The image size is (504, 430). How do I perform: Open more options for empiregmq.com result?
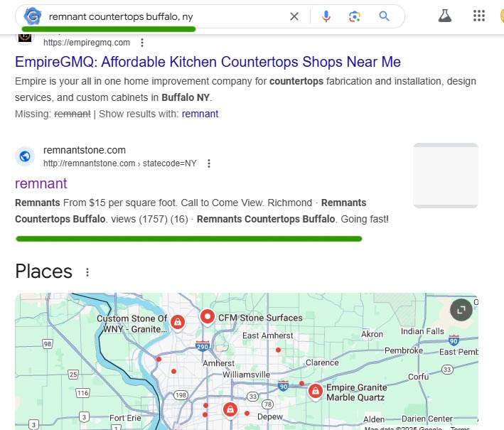tap(142, 43)
